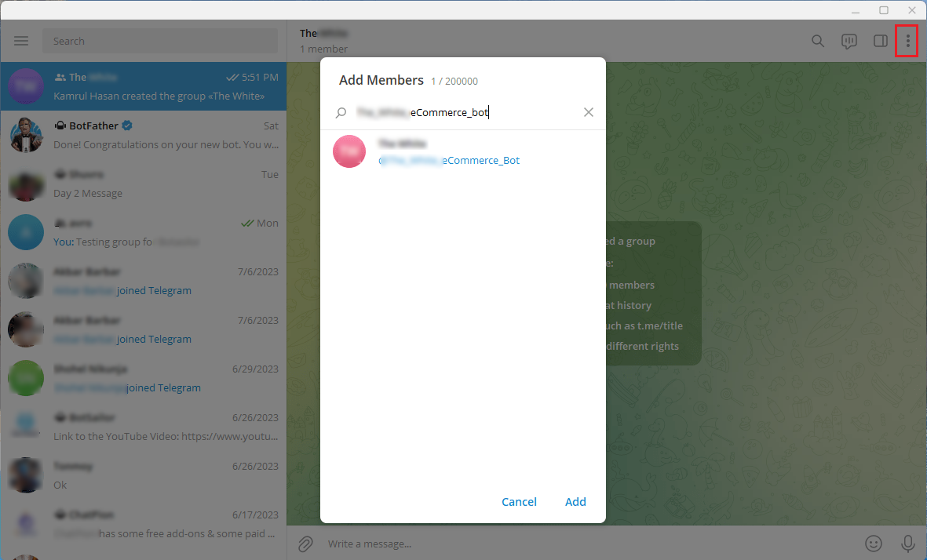Click the pink avatar of bot result
The width and height of the screenshot is (927, 560).
click(x=349, y=151)
